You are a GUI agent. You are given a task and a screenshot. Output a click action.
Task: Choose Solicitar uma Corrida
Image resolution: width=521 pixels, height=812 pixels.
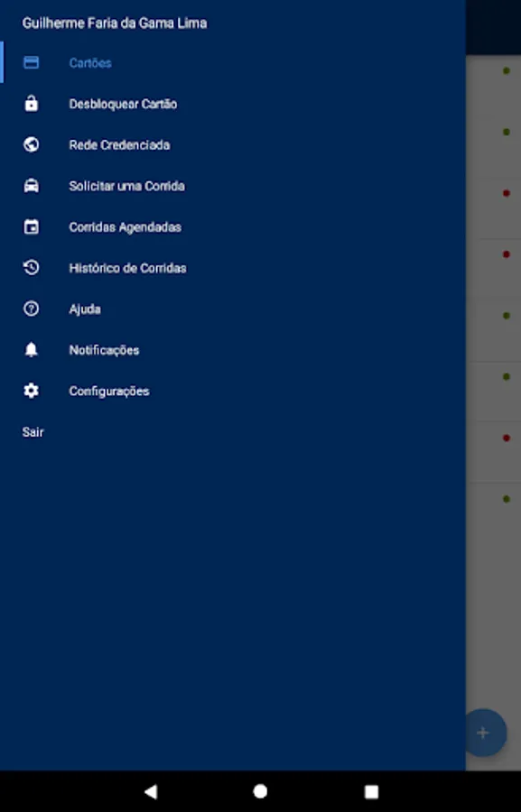(233, 185)
